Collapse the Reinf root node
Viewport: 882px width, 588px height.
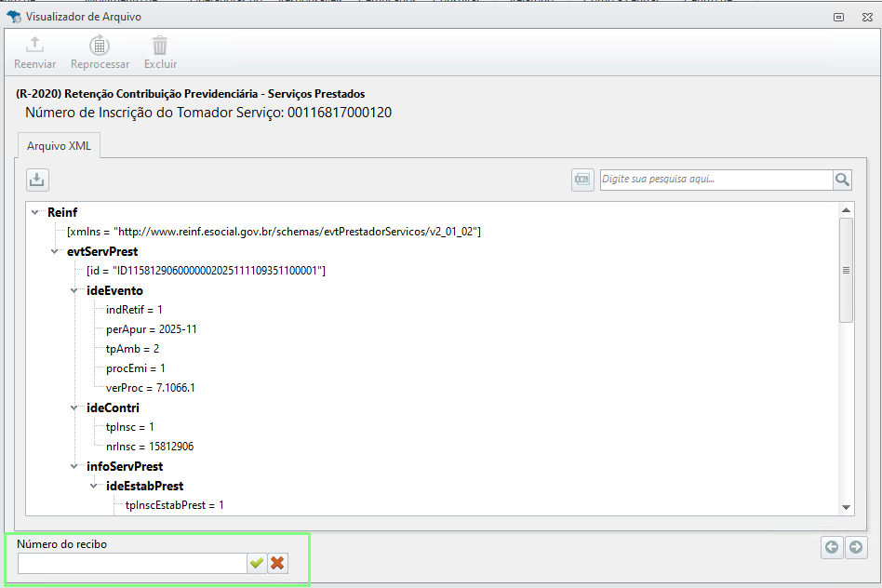pos(34,212)
